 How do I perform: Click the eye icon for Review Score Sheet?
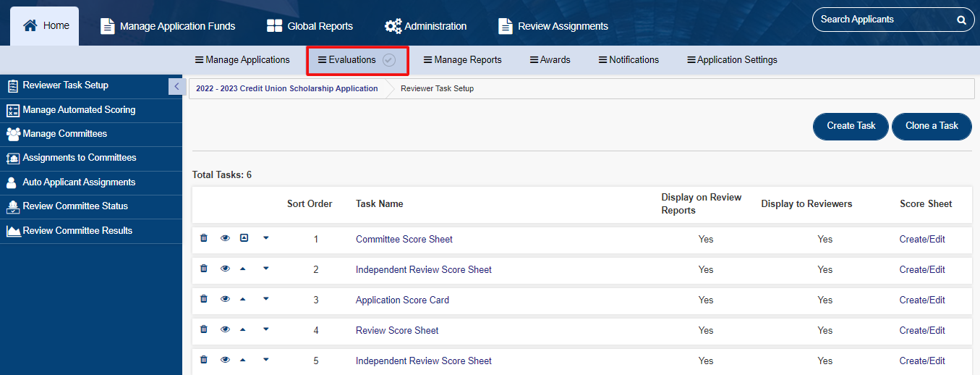tap(225, 329)
